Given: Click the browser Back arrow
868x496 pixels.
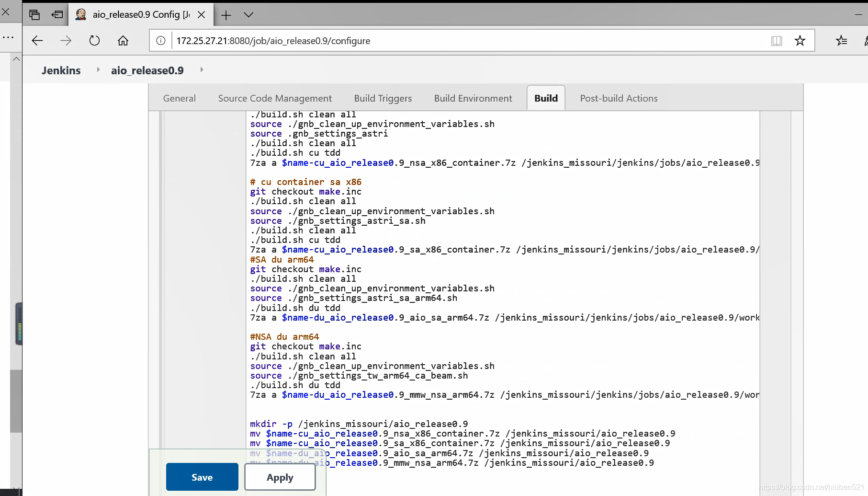Looking at the screenshot, I should 37,41.
